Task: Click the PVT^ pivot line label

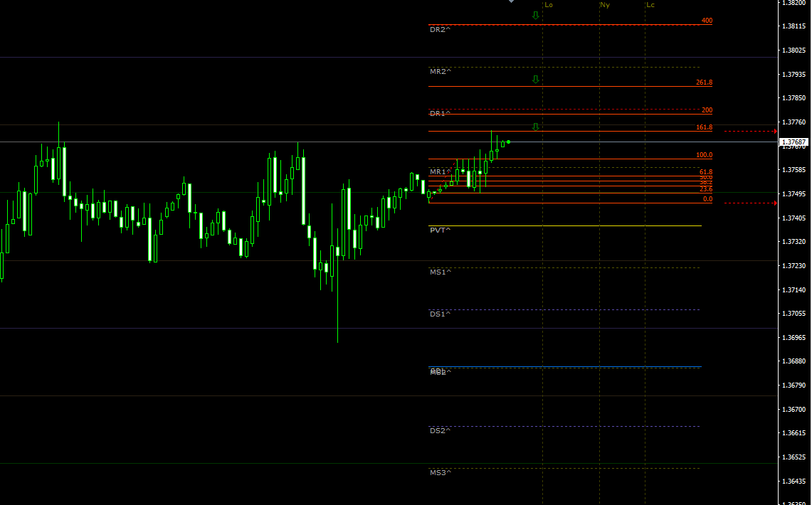Action: [x=440, y=230]
